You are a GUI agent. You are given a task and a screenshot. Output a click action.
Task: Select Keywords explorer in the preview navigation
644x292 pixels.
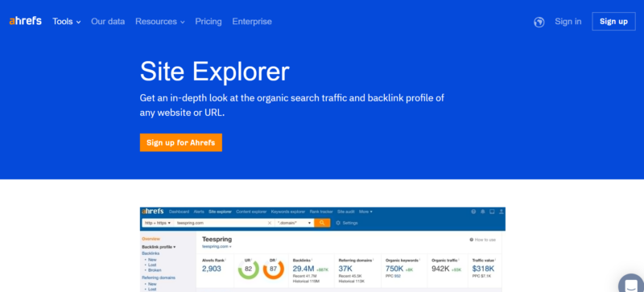point(288,212)
